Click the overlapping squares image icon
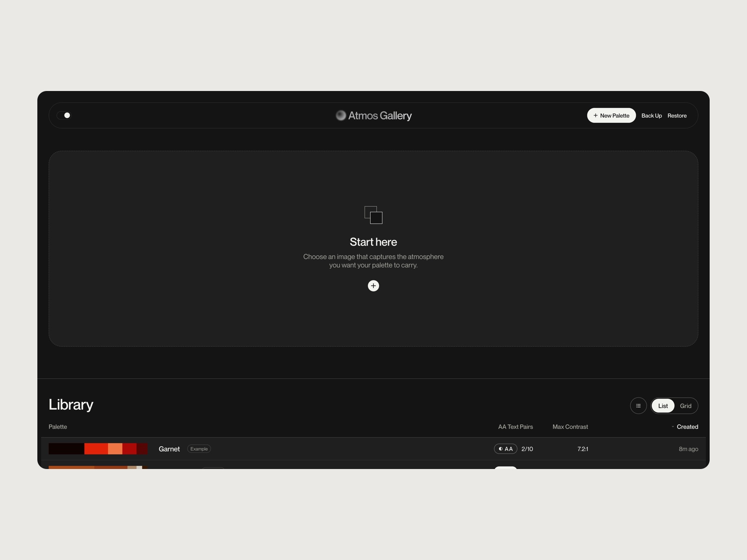 coord(373,215)
